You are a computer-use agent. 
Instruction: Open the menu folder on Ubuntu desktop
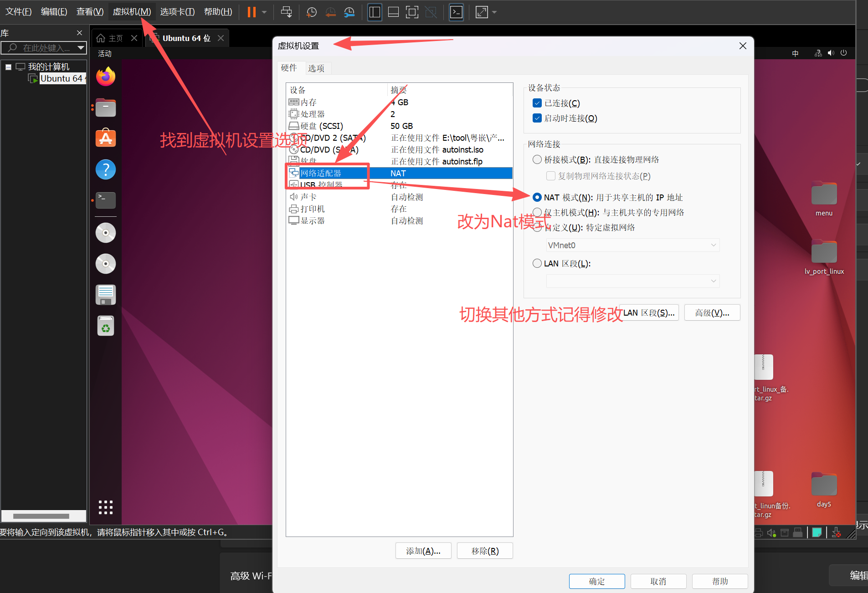point(824,199)
